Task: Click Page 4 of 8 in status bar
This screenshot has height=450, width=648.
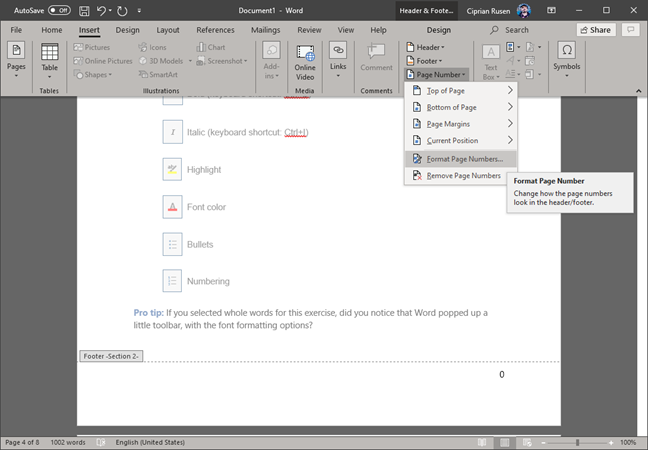Action: 22,442
